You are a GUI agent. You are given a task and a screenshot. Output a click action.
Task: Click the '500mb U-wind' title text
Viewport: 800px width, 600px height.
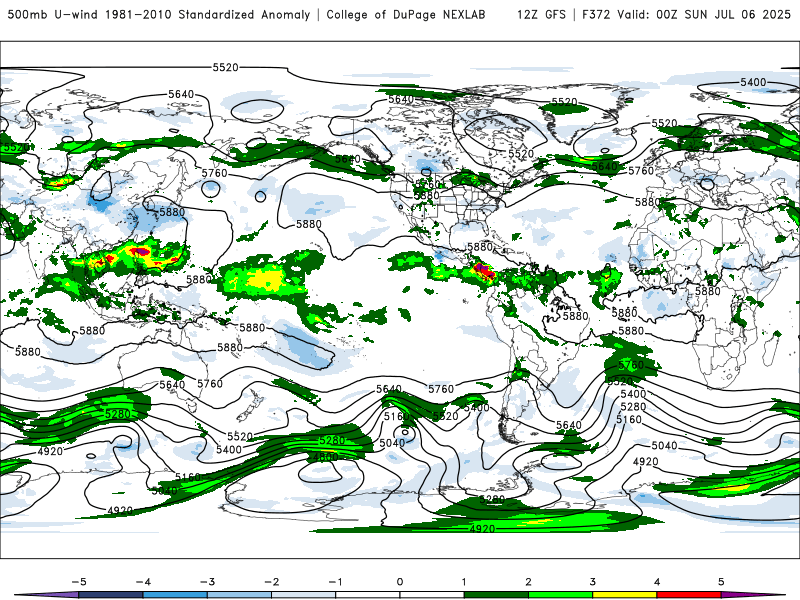[x=53, y=15]
